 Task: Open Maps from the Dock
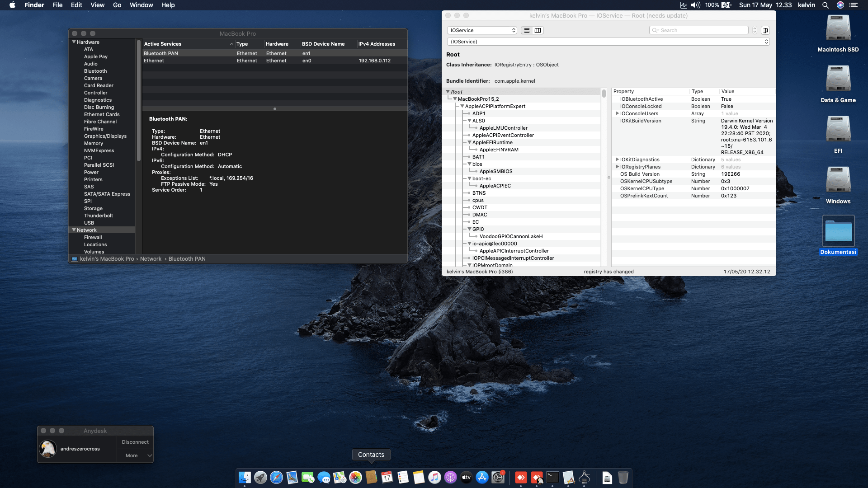pos(340,477)
